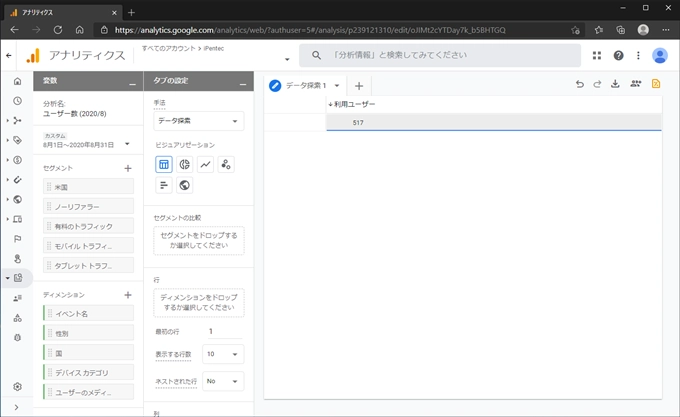Open the audiences list icon in sidebar
The height and width of the screenshot is (417, 680).
coord(17,298)
